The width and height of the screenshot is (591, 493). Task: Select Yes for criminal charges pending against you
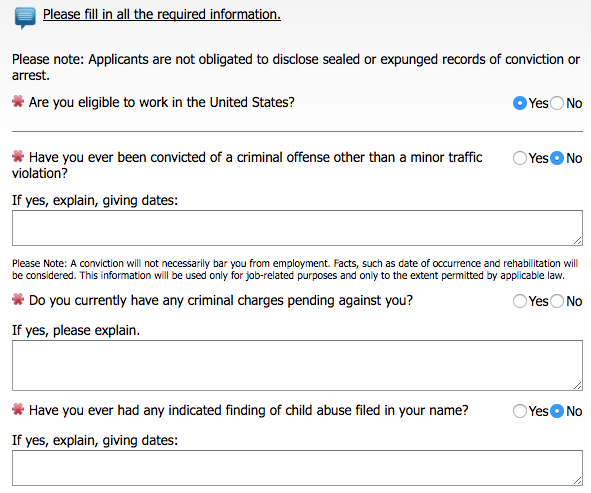tap(519, 301)
